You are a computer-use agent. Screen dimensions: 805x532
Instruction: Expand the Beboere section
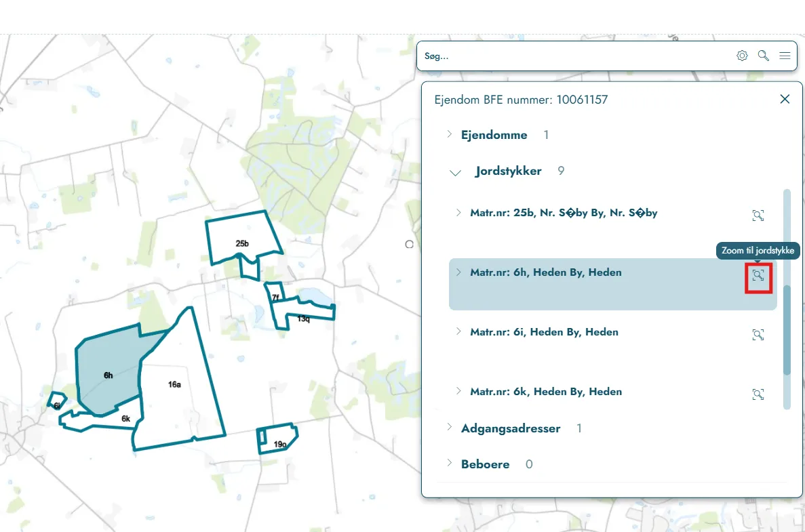click(x=449, y=464)
